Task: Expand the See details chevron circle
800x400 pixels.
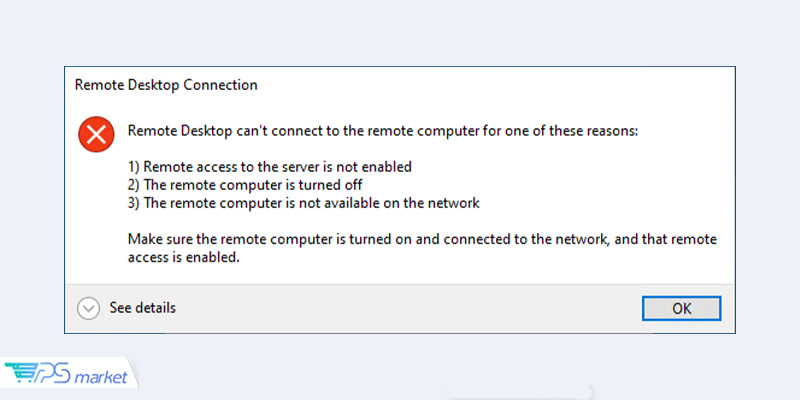Action: pyautogui.click(x=88, y=309)
